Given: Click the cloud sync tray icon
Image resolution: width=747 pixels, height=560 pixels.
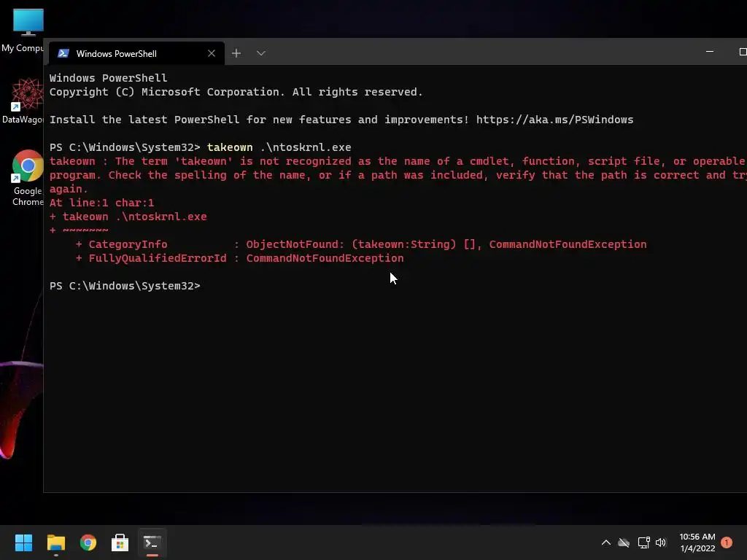Looking at the screenshot, I should click(x=624, y=542).
